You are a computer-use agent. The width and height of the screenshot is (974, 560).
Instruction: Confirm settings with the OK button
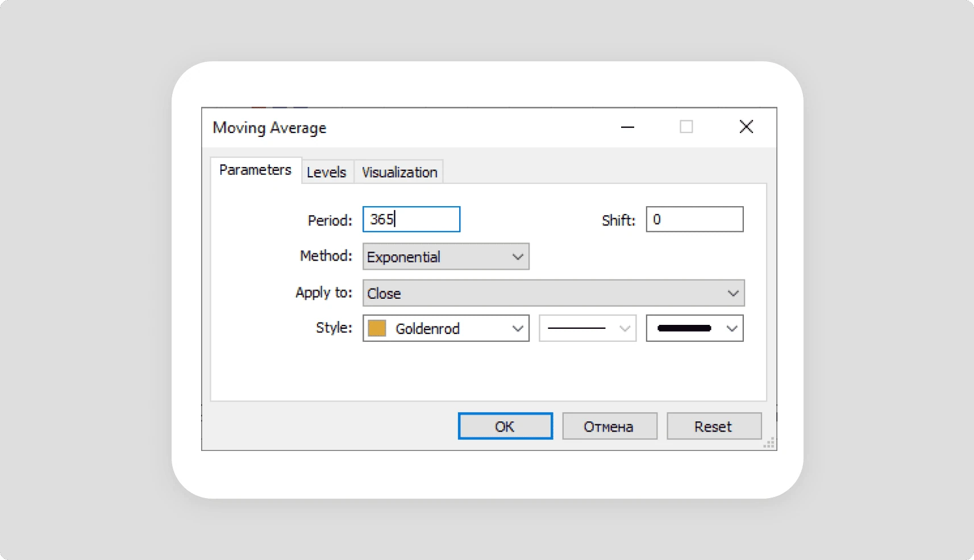coord(505,426)
